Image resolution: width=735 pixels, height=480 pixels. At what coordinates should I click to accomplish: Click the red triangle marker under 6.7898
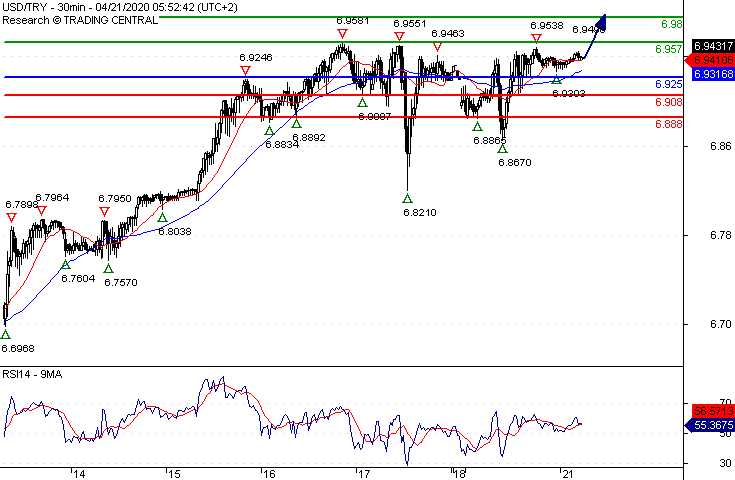point(11,218)
